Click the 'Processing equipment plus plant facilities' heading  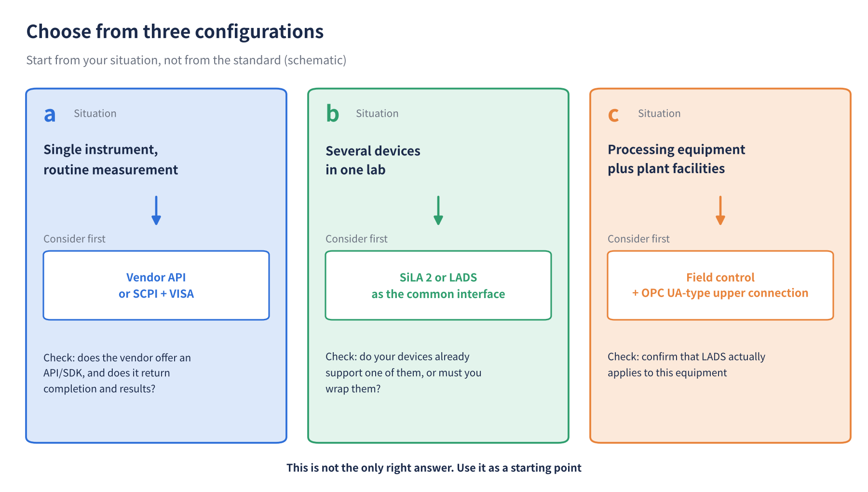(x=676, y=159)
